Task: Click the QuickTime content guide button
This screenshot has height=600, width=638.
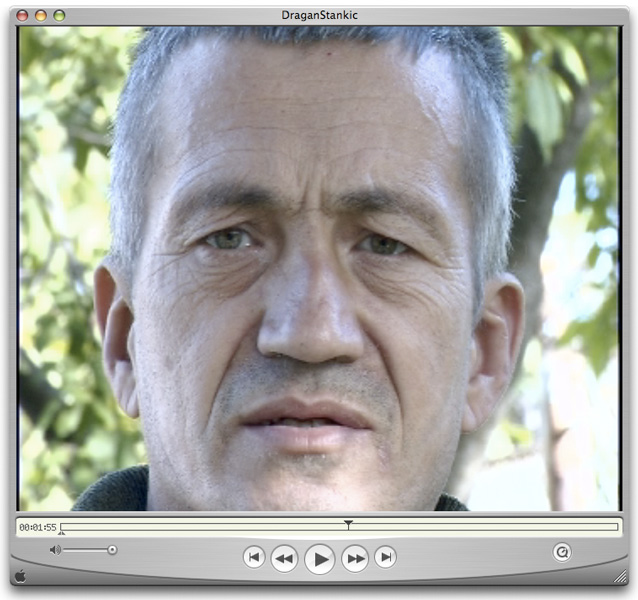Action: pyautogui.click(x=562, y=552)
